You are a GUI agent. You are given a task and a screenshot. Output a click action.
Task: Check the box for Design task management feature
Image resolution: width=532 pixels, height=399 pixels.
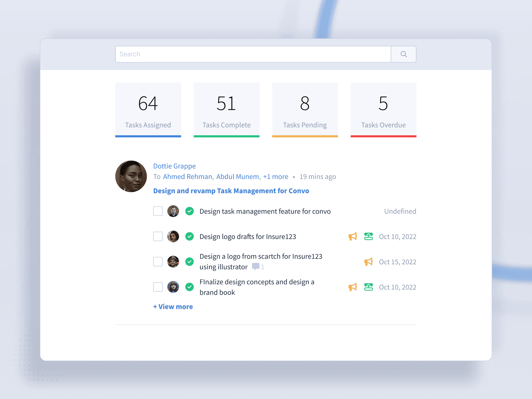tap(158, 211)
